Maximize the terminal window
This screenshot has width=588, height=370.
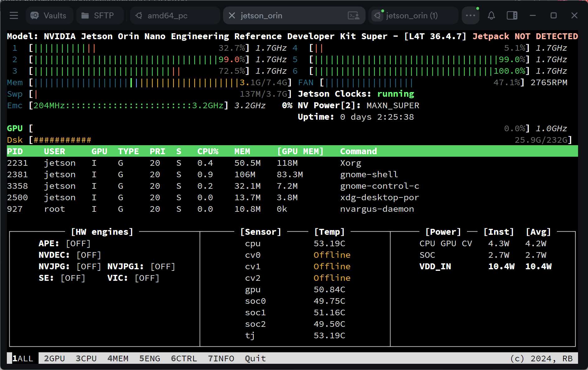553,16
